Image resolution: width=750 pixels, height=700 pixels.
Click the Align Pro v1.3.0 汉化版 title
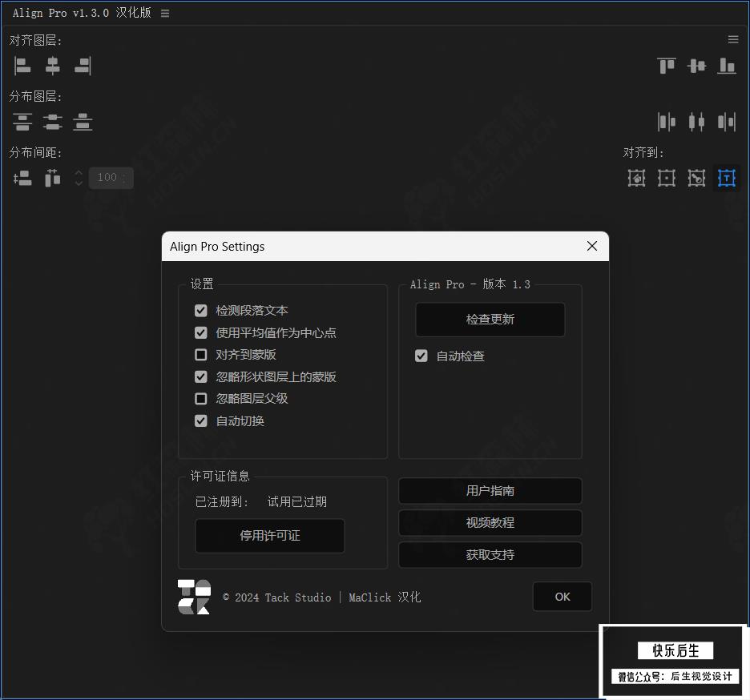click(82, 13)
